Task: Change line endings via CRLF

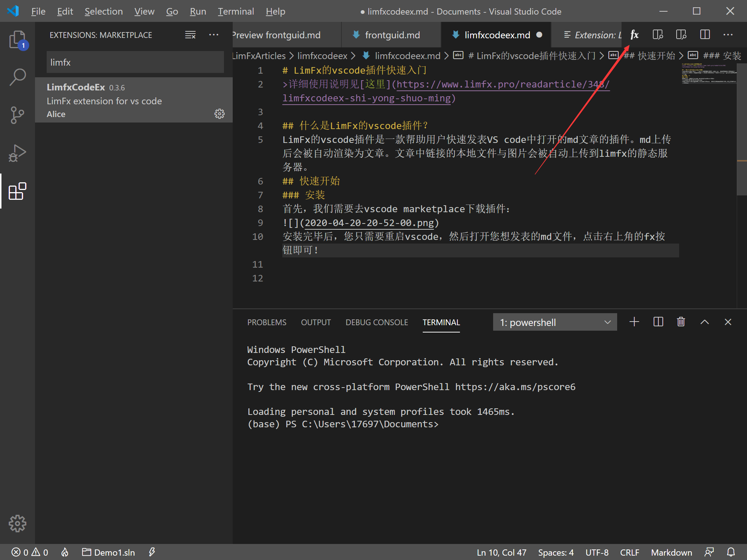Action: (x=629, y=552)
